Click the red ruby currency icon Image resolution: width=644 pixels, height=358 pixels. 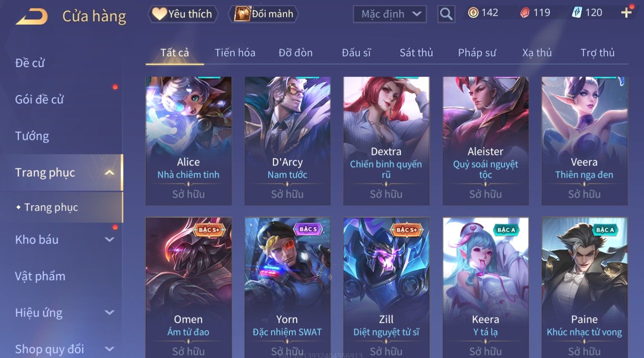click(525, 13)
